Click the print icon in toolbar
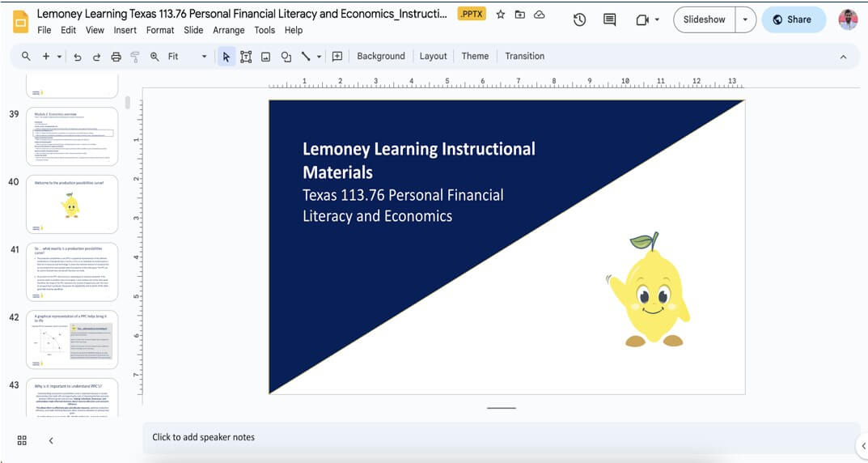 [116, 57]
